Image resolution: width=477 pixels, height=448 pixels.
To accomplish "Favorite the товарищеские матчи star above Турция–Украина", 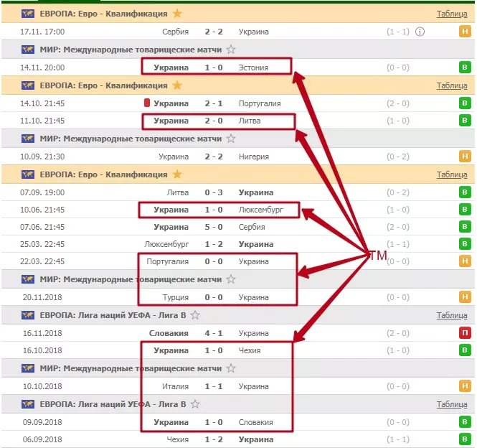I will pyautogui.click(x=231, y=279).
